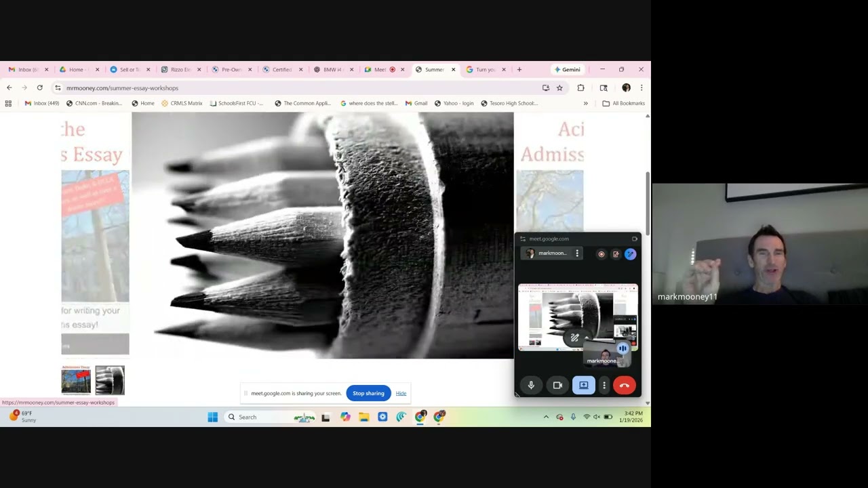Open the Gemini button in Chrome

pos(567,69)
